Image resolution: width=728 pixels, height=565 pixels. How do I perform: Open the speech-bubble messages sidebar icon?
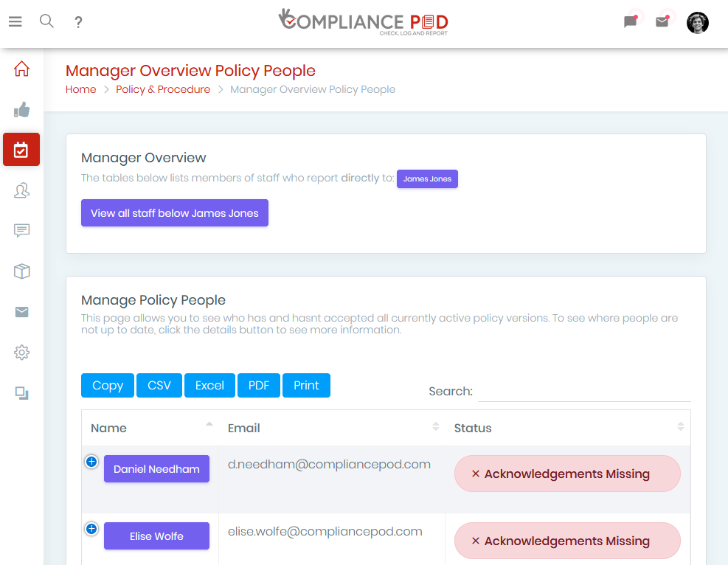click(21, 231)
